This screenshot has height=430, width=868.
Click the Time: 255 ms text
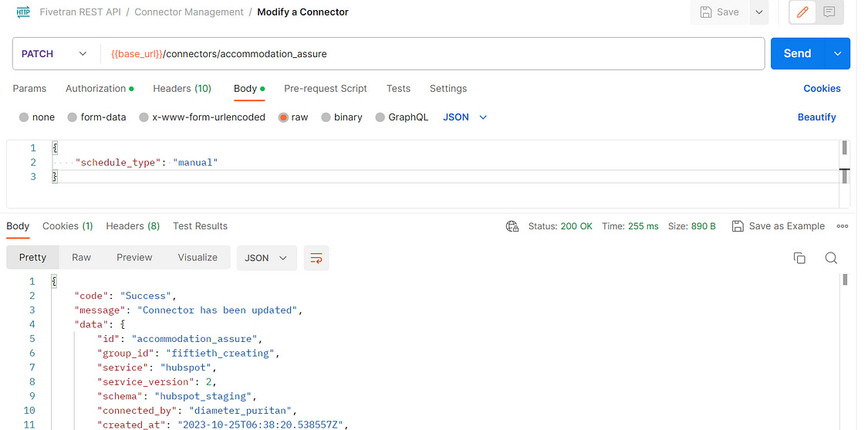click(630, 226)
